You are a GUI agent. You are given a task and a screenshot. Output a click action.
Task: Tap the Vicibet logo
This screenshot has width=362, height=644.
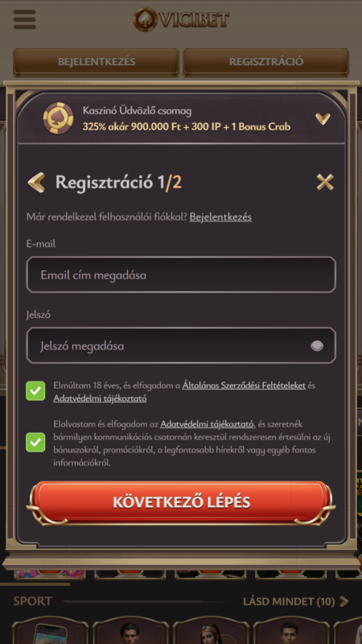[181, 19]
